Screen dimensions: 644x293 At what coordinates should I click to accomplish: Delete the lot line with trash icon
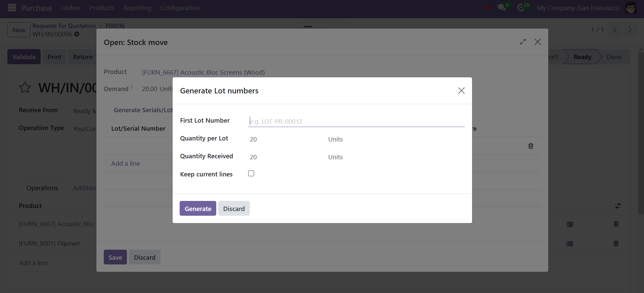pyautogui.click(x=531, y=146)
